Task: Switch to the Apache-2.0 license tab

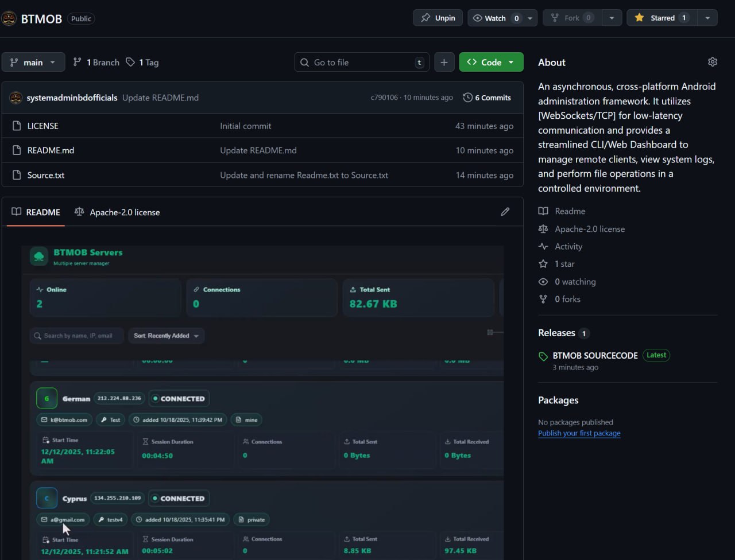Action: [117, 212]
